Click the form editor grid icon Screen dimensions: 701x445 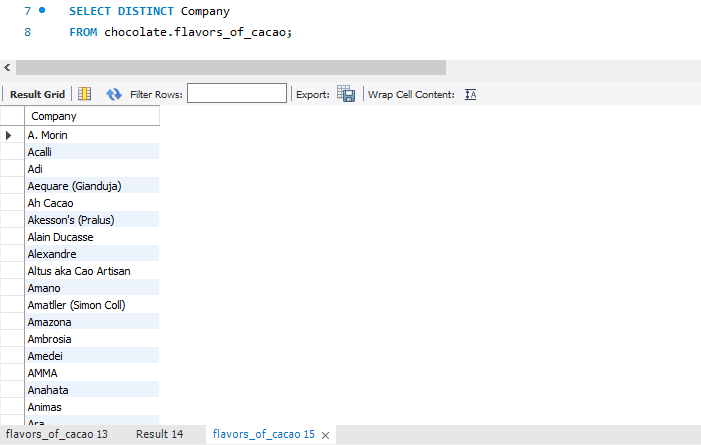pyautogui.click(x=85, y=94)
